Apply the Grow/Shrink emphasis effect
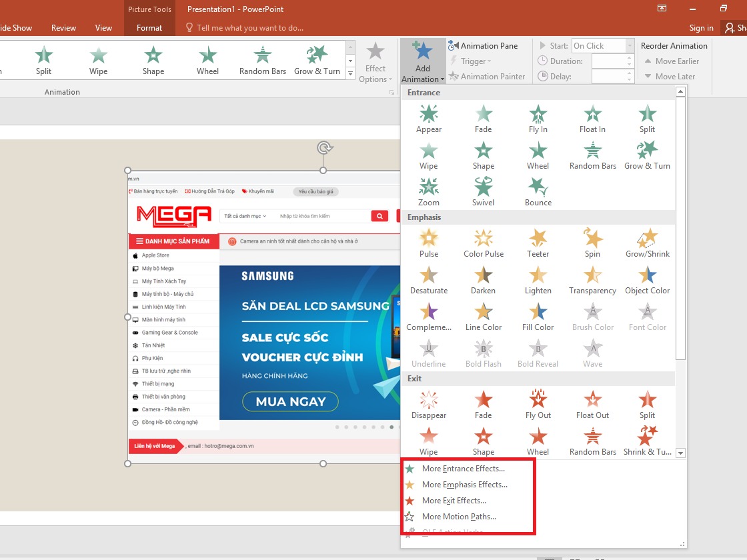Screen dimensions: 747x560 point(647,244)
